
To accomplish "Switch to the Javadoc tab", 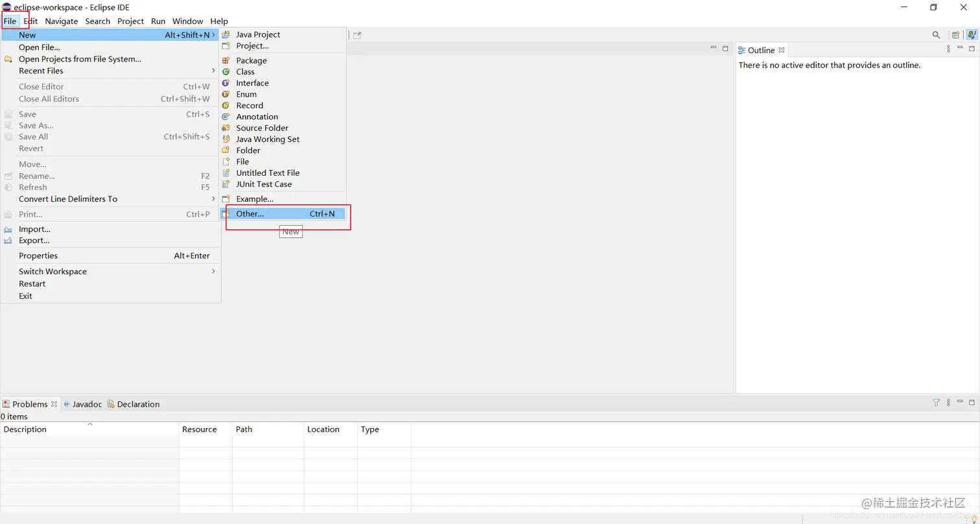I will point(83,404).
